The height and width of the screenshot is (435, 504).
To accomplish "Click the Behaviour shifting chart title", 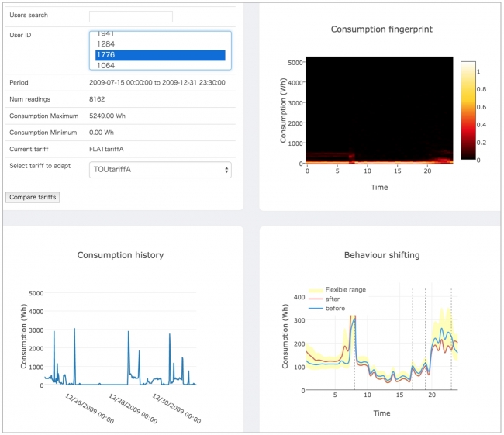I will click(381, 254).
